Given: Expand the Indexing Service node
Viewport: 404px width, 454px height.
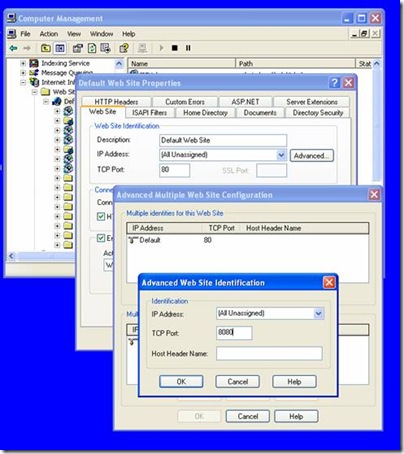Looking at the screenshot, I should pyautogui.click(x=23, y=63).
